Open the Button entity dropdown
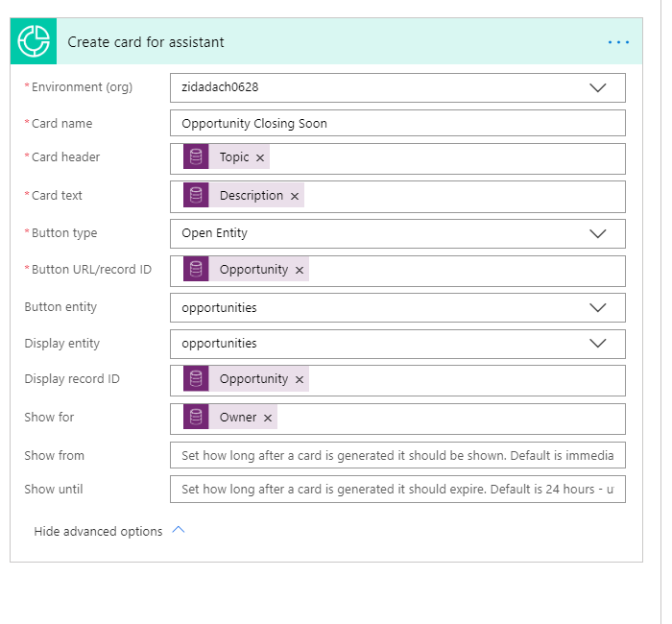The width and height of the screenshot is (672, 624). [x=598, y=308]
